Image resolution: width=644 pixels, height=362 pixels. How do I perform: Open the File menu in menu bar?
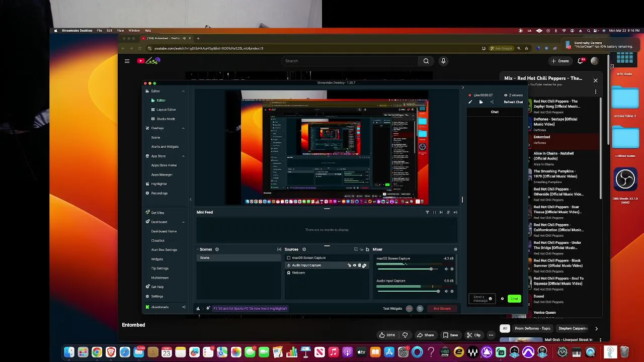click(100, 31)
